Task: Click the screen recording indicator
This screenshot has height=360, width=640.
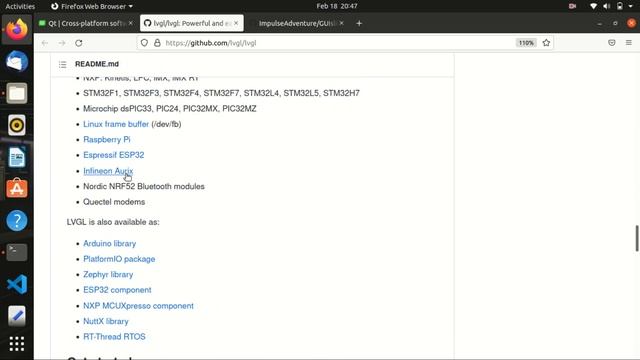Action: click(x=572, y=6)
